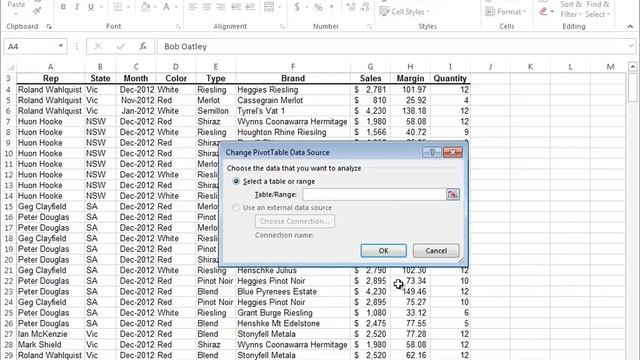Open the Merge & Center dropdown arrow

(x=280, y=7)
